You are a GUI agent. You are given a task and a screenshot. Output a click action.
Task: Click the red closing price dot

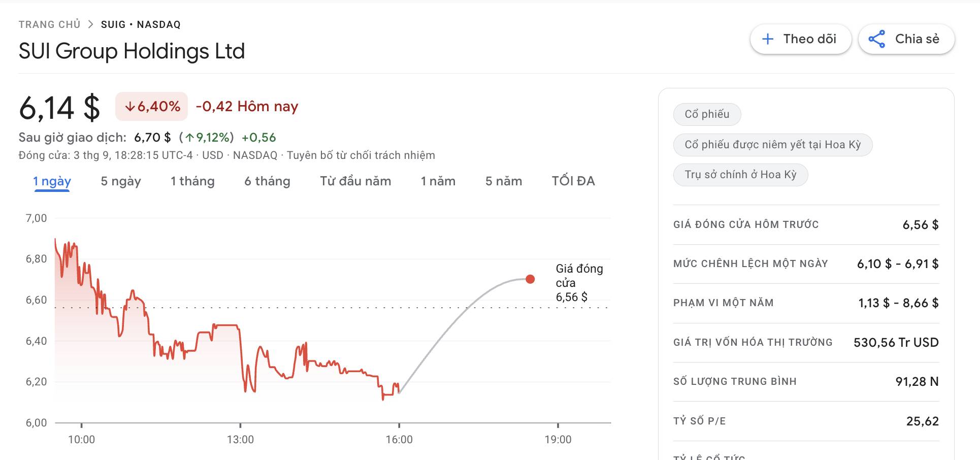530,279
